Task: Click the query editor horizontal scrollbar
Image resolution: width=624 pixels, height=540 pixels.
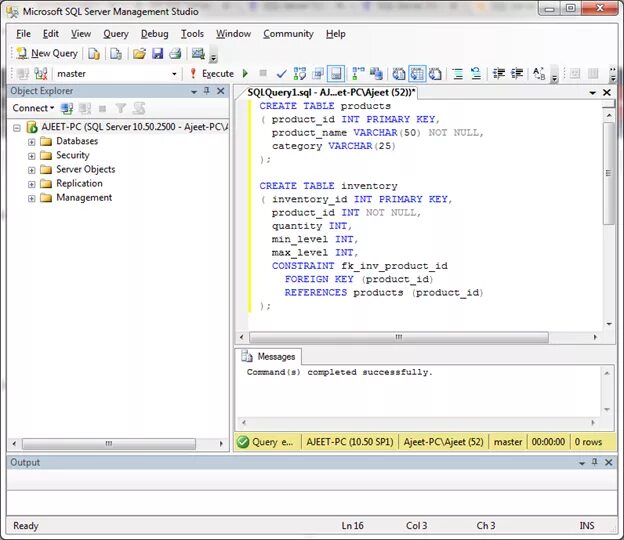Action: [x=399, y=337]
